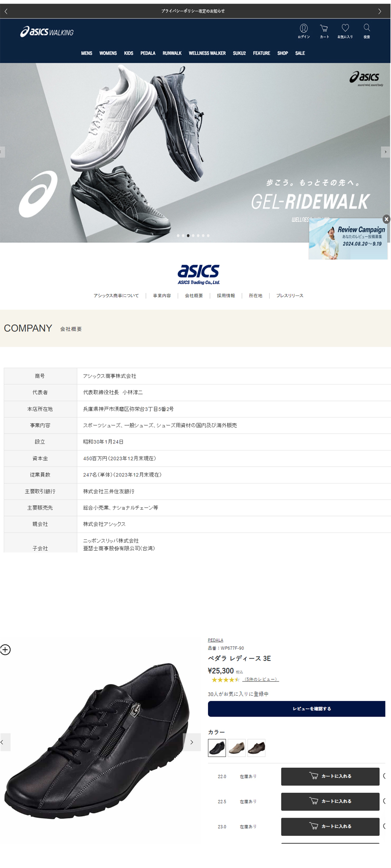Add size 23.0 to cart
This screenshot has width=391, height=868.
pyautogui.click(x=330, y=827)
